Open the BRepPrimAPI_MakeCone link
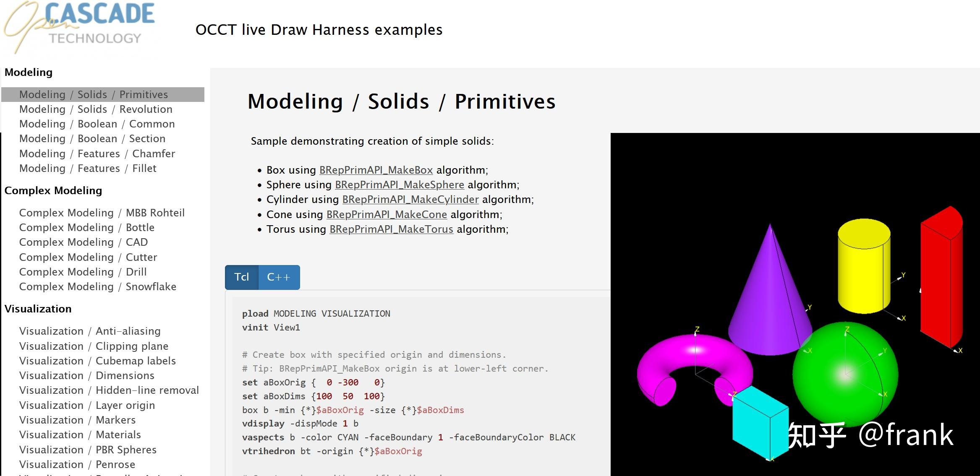Viewport: 980px width, 476px height. 386,214
